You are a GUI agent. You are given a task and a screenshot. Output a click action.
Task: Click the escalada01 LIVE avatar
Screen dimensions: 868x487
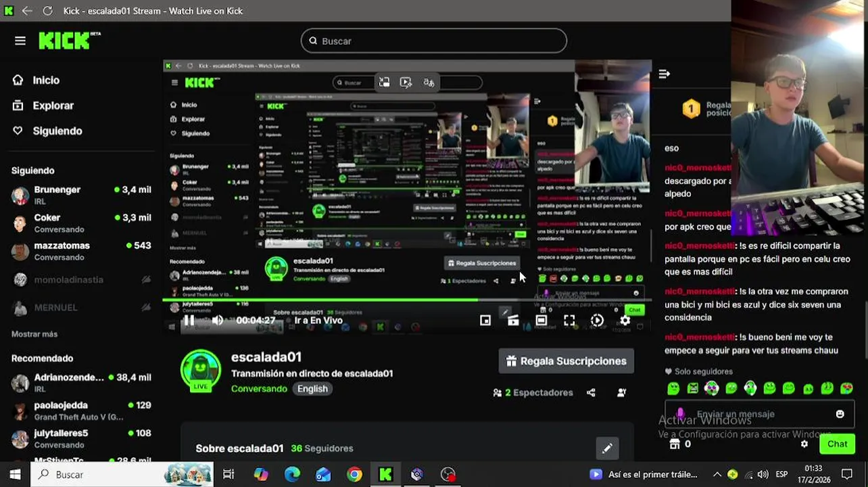pos(201,371)
